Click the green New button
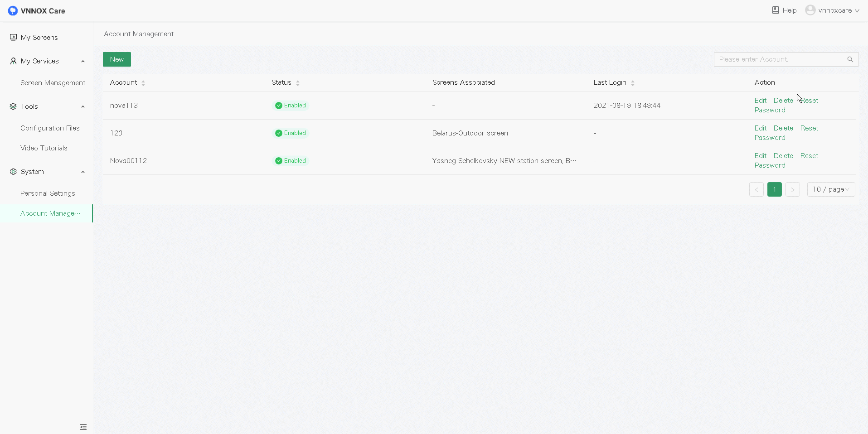The width and height of the screenshot is (868, 434). click(116, 59)
